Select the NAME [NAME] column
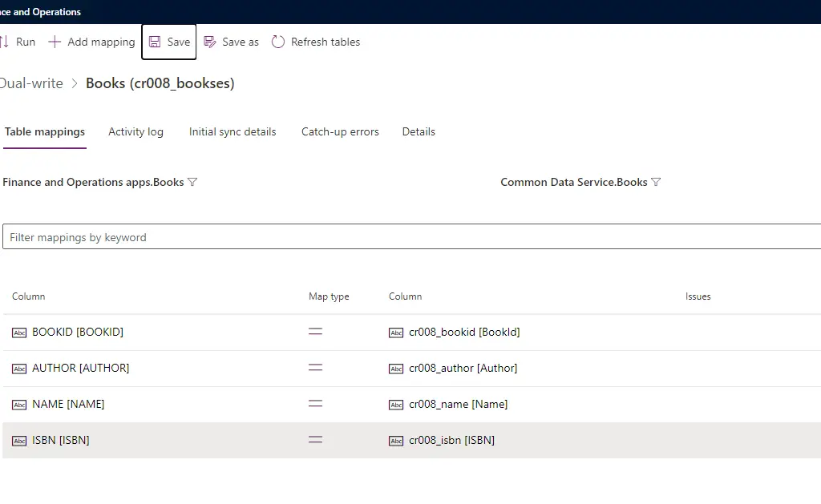Image resolution: width=821 pixels, height=504 pixels. 68,404
